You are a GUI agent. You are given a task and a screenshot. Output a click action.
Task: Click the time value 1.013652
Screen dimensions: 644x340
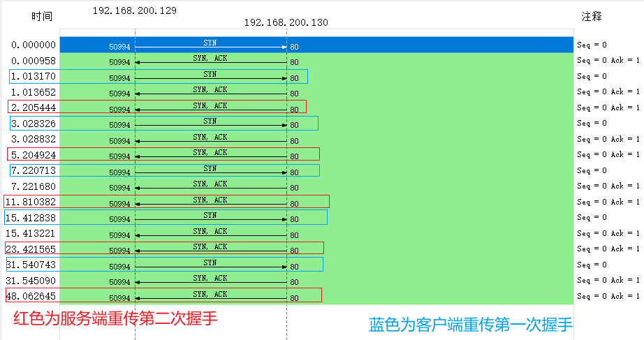point(34,92)
